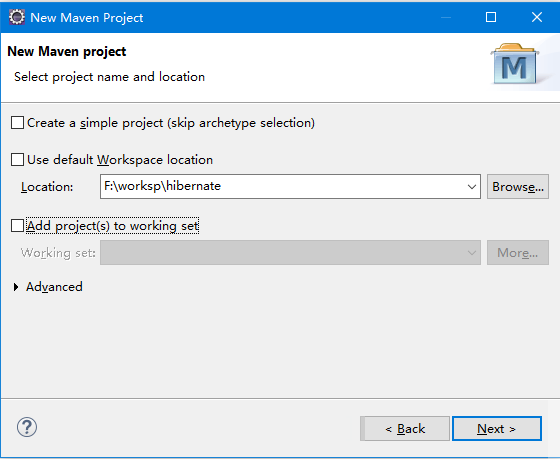Click the Browse... button
The height and width of the screenshot is (459, 560).
(518, 186)
